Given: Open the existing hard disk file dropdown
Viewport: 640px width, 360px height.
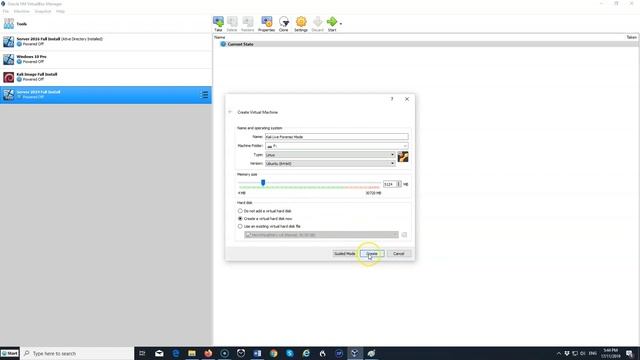Looking at the screenshot, I should tap(321, 235).
